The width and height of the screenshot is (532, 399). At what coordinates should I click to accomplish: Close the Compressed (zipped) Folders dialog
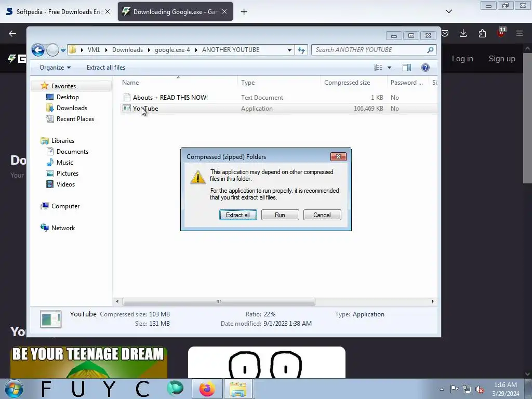(338, 156)
